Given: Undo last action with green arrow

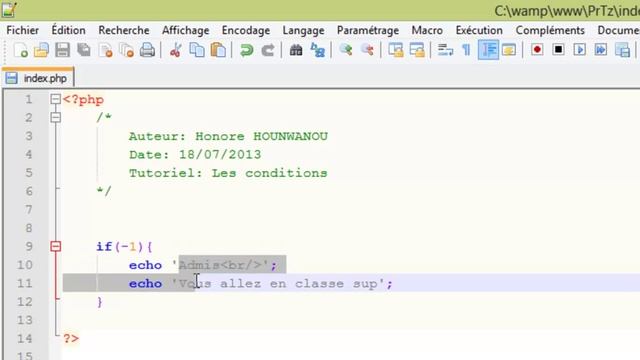Looking at the screenshot, I should pyautogui.click(x=247, y=50).
